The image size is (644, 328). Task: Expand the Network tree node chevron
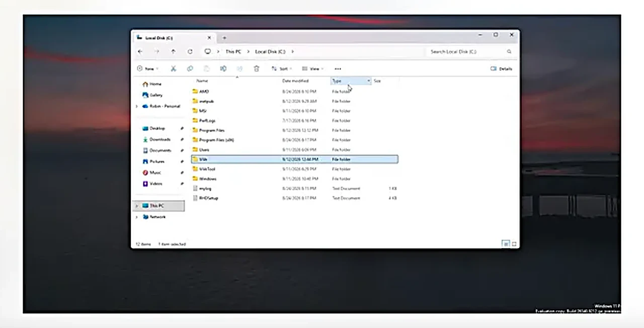[136, 217]
